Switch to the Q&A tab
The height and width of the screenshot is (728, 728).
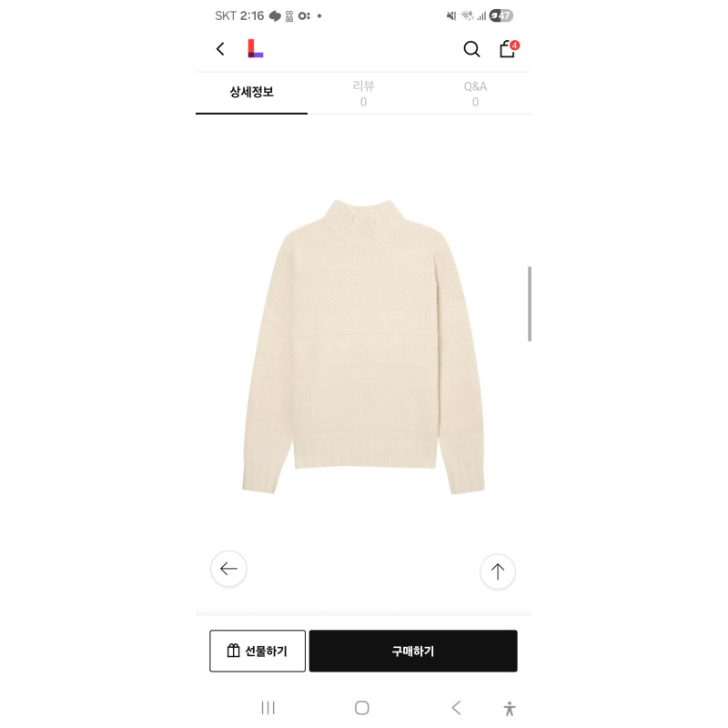point(475,94)
